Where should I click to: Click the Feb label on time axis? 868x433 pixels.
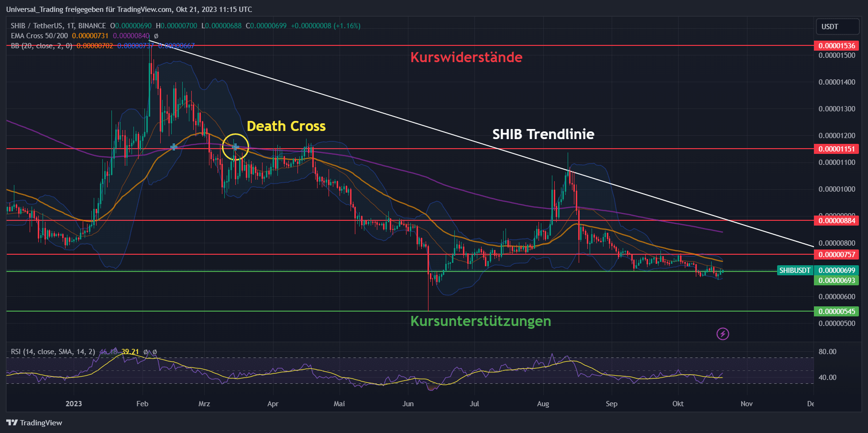pyautogui.click(x=142, y=404)
